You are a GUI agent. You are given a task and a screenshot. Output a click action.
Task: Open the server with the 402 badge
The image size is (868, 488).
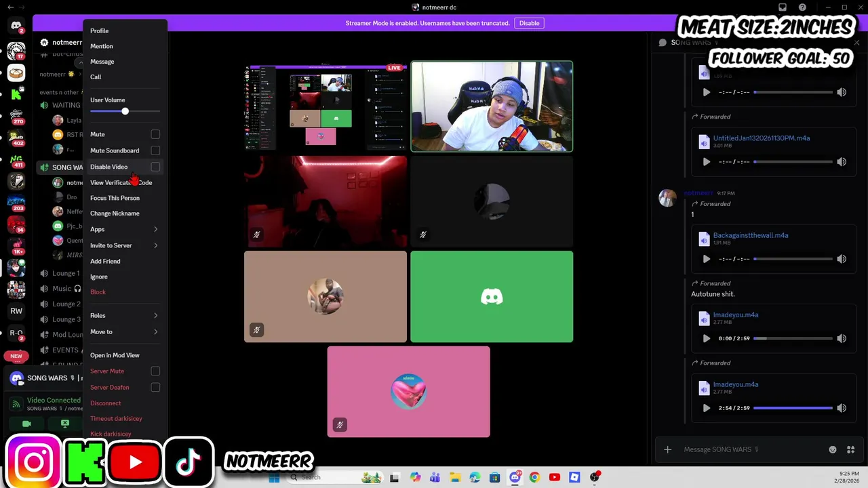click(x=16, y=138)
